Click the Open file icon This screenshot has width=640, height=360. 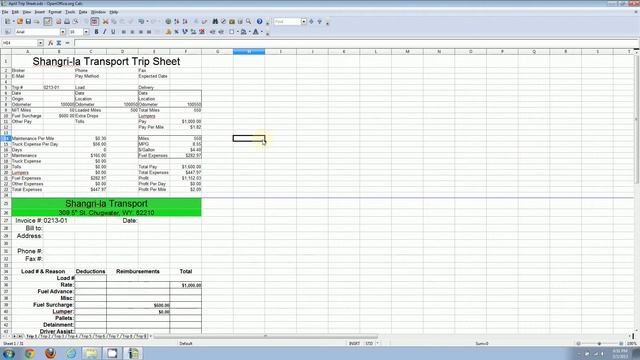click(x=20, y=21)
